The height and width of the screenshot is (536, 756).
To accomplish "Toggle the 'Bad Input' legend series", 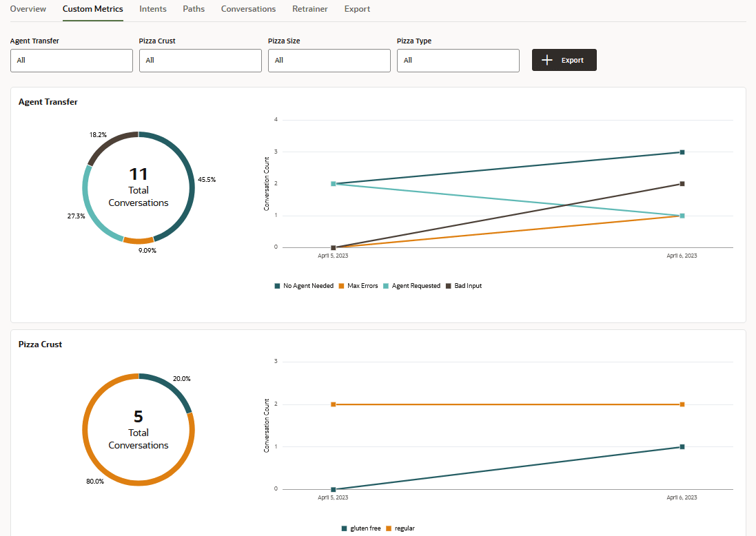I will click(x=464, y=285).
